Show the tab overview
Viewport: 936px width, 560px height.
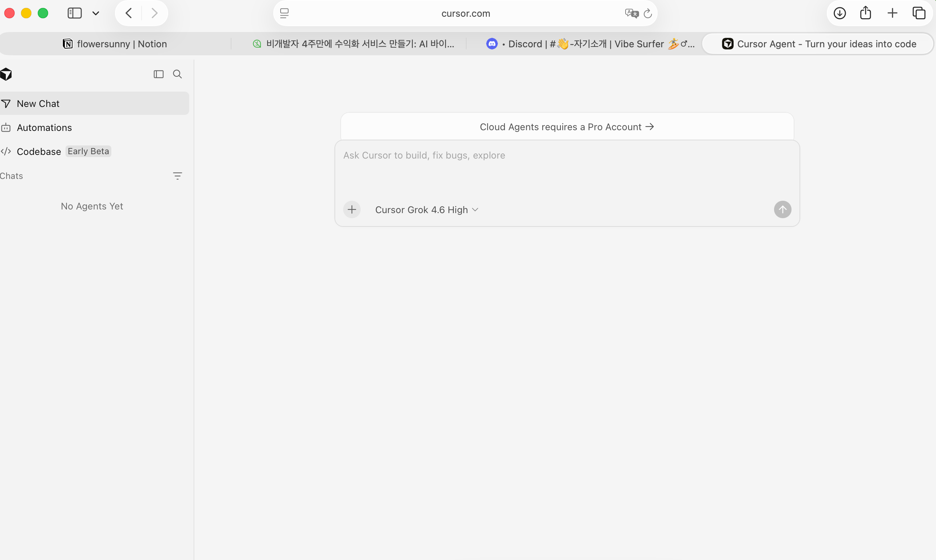pyautogui.click(x=919, y=13)
